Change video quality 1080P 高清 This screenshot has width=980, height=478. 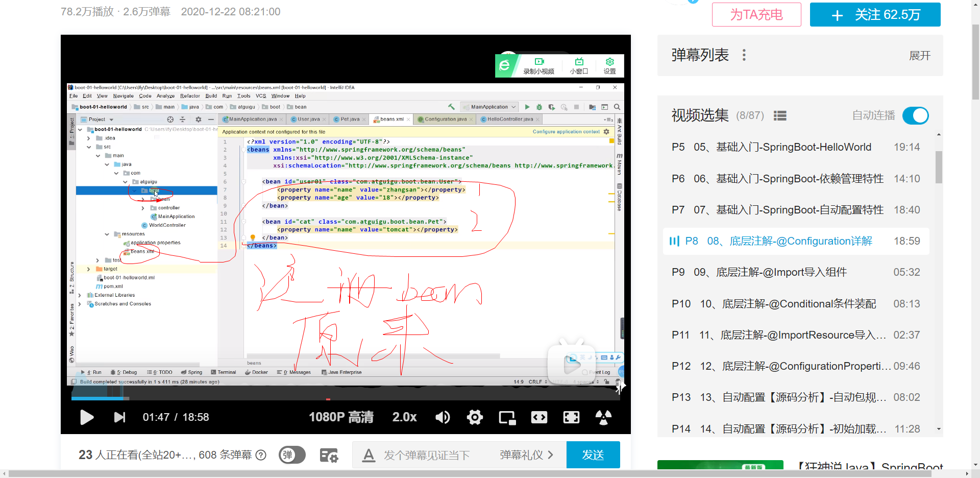point(341,417)
